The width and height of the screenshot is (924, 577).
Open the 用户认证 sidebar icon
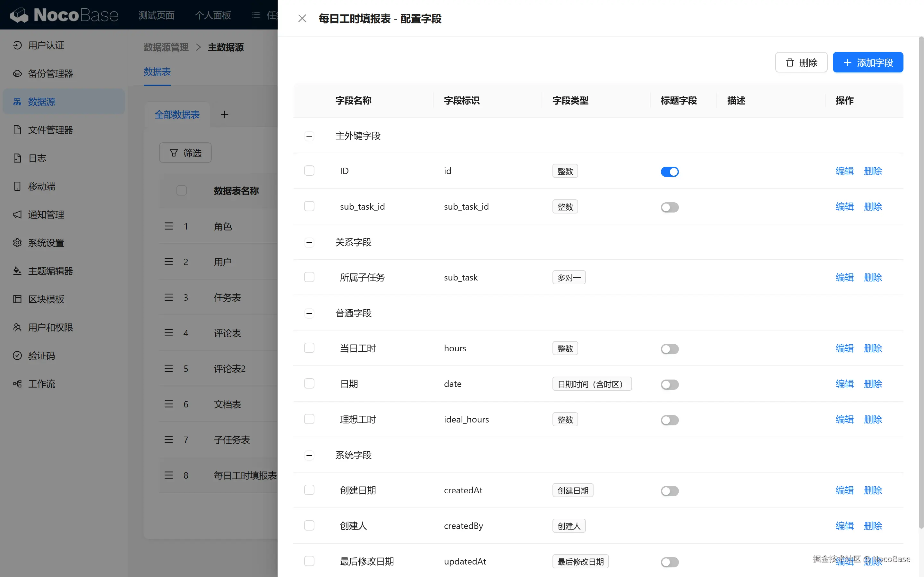point(17,46)
